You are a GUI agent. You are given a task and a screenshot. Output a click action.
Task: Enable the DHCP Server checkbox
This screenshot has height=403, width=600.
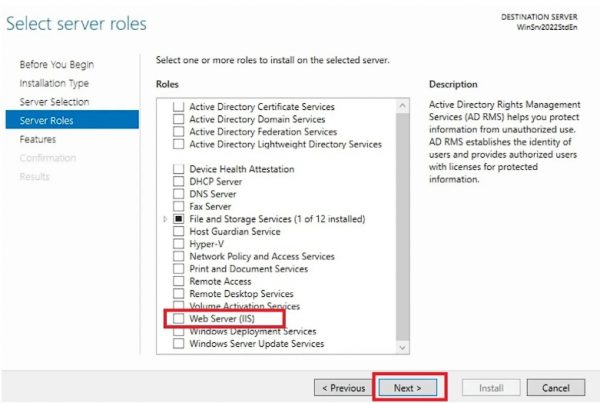pos(179,182)
